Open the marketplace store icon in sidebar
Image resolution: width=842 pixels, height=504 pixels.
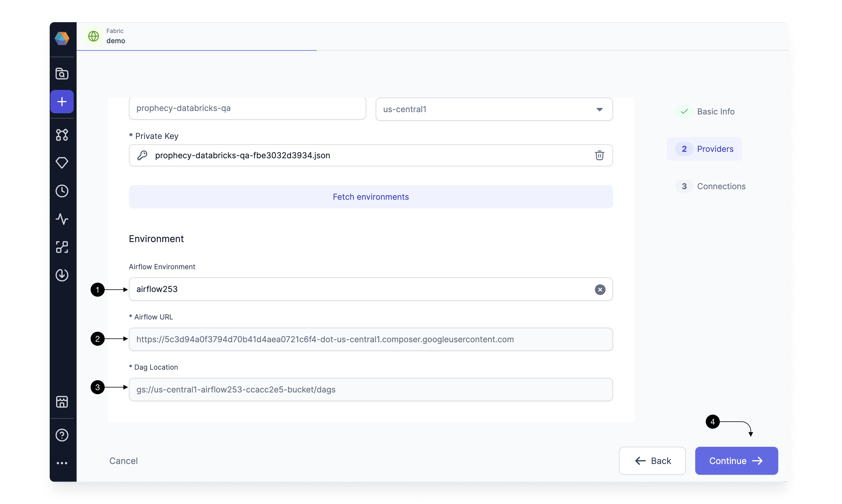(x=62, y=402)
